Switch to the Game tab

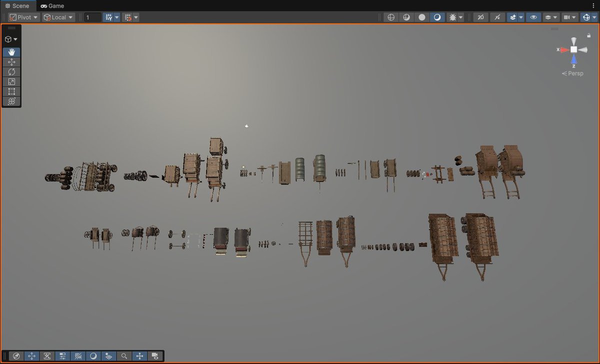[52, 5]
